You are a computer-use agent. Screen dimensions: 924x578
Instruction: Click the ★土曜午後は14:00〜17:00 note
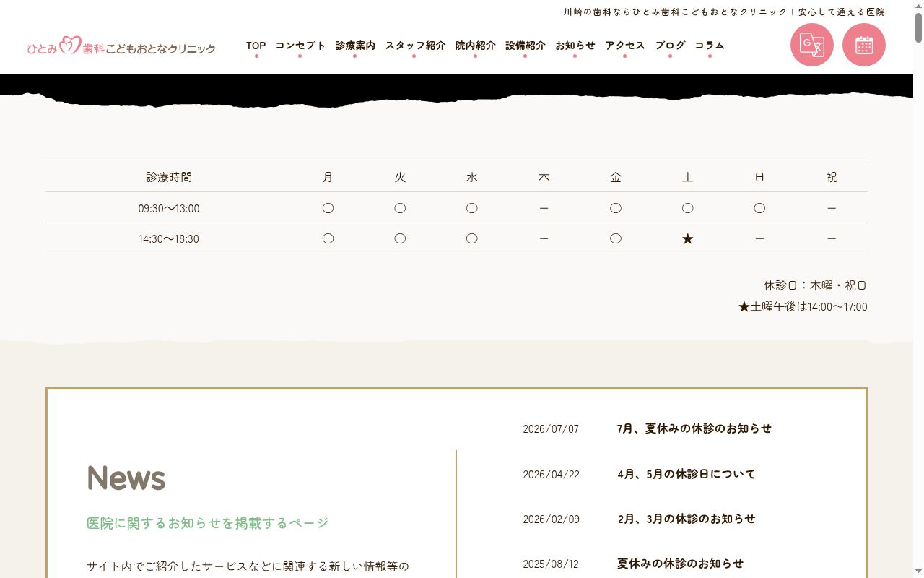pyautogui.click(x=803, y=307)
